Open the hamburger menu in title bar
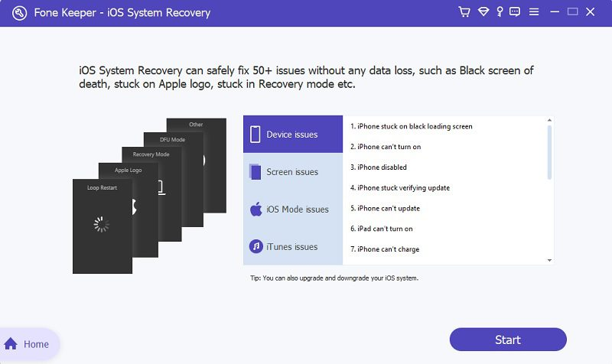Screen dimensions: 612x364 click(x=534, y=12)
